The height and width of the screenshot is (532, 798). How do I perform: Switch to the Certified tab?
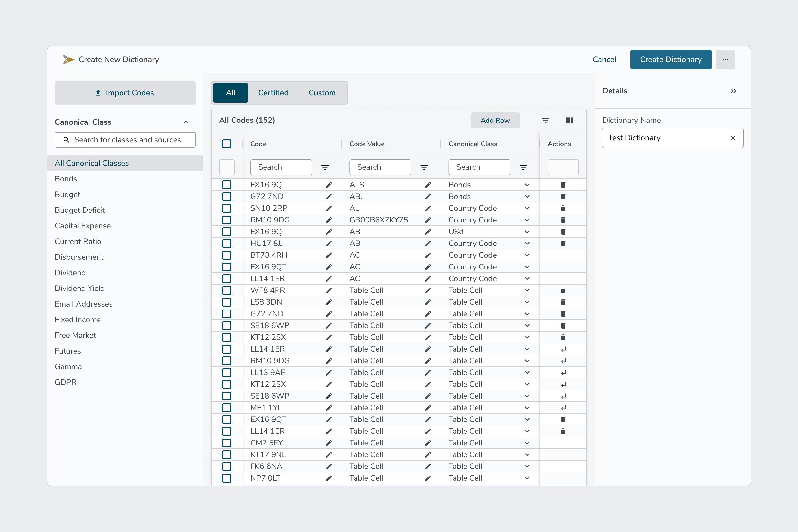coord(273,93)
